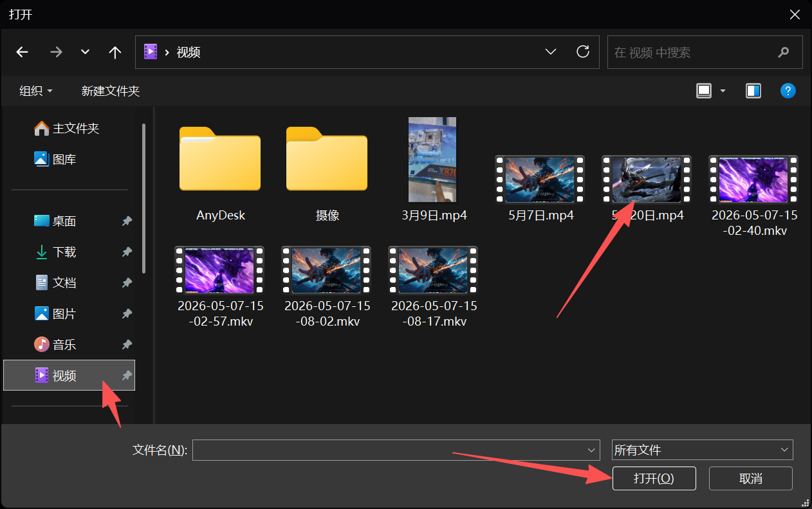Click the 摄像 folder name label

[x=328, y=216]
